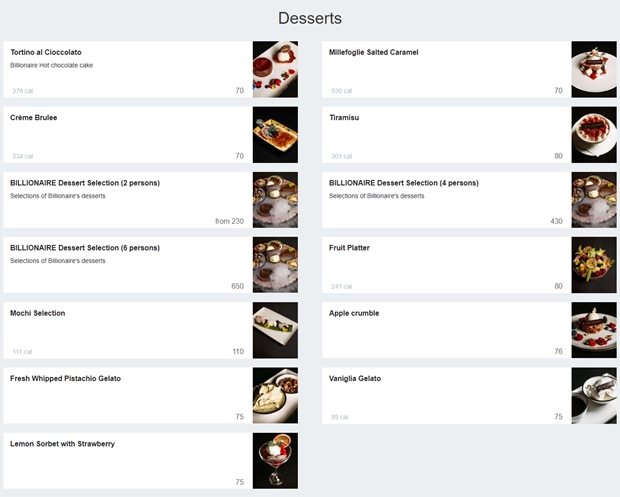Viewport: 620px width, 497px height.
Task: Click the Tiramisu dessert photo
Action: [594, 134]
